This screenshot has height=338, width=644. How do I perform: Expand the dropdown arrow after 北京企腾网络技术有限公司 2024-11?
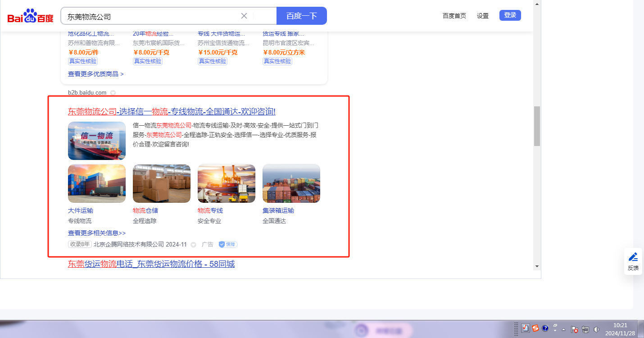click(x=194, y=245)
